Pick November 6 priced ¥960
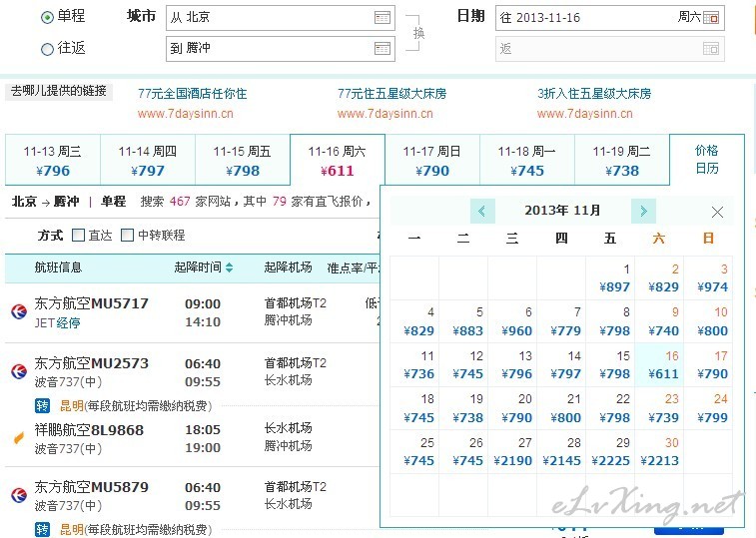The image size is (756, 538). [x=512, y=322]
